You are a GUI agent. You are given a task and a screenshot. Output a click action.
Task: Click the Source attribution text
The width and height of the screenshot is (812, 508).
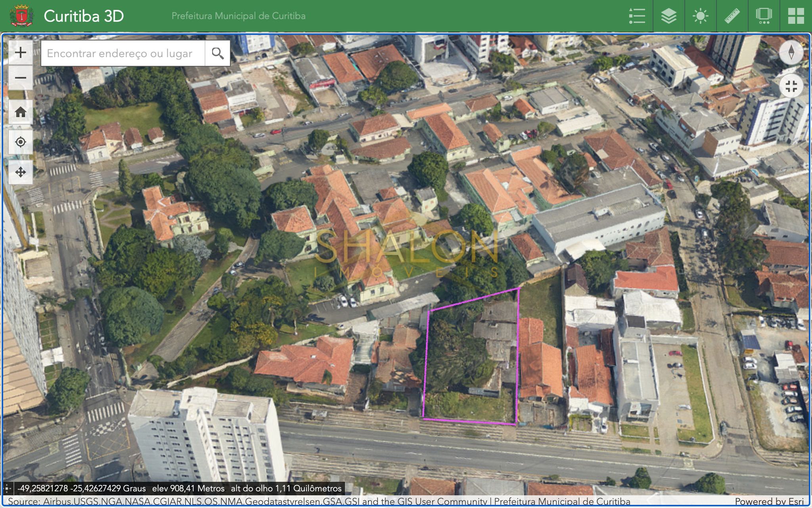coord(319,501)
